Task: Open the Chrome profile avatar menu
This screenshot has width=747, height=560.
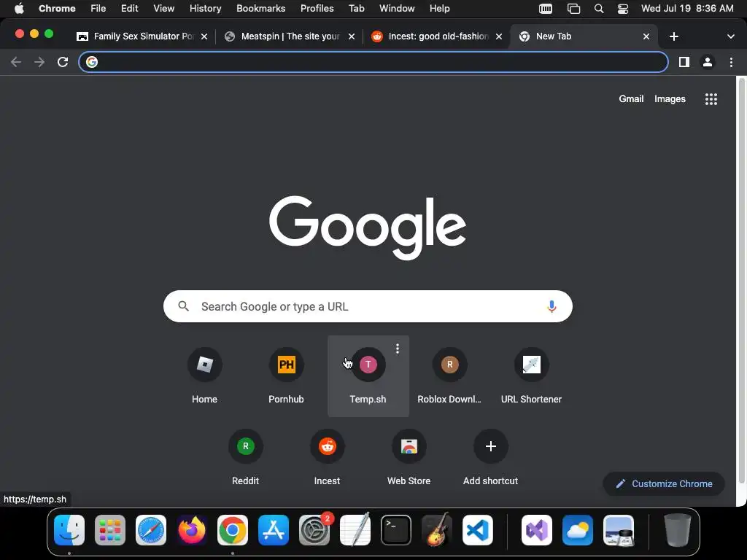Action: point(708,62)
